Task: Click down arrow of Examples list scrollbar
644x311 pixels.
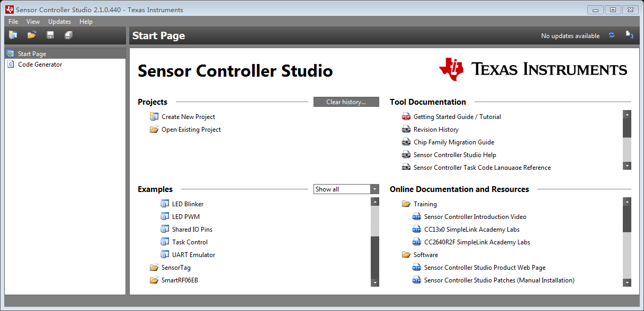Action: (375, 282)
